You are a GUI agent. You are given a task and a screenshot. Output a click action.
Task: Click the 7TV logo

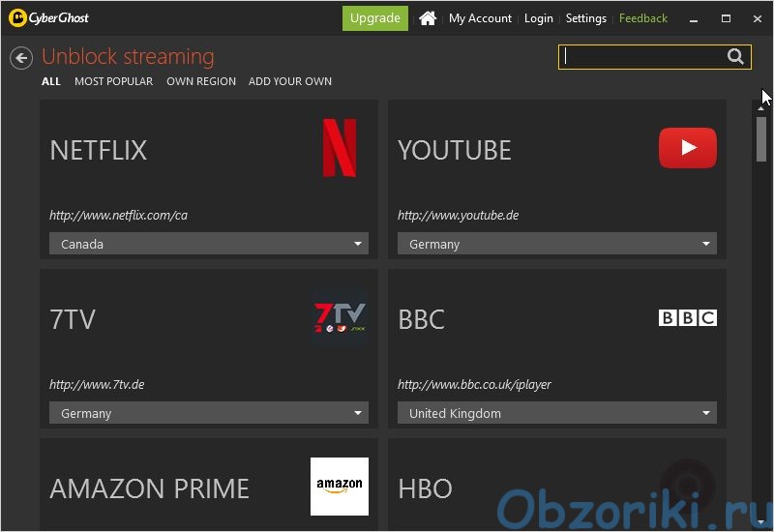pos(340,317)
